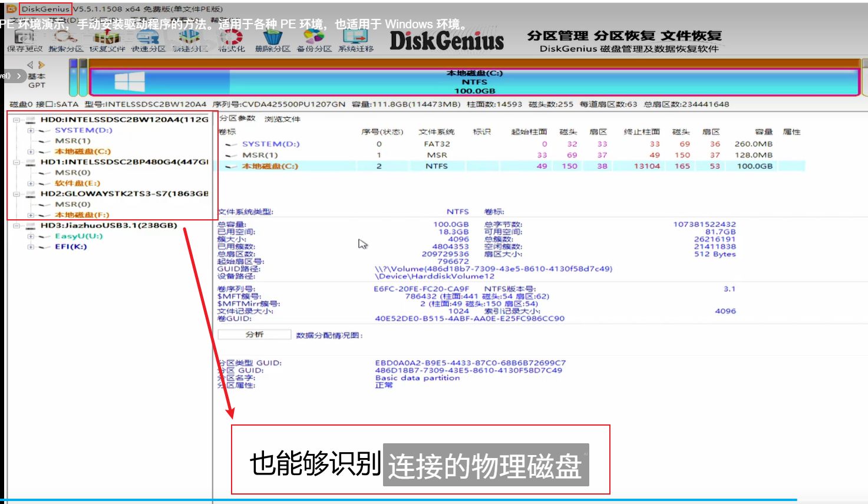
Task: Select MSR(0) under HD2 in tree
Action: click(x=73, y=205)
